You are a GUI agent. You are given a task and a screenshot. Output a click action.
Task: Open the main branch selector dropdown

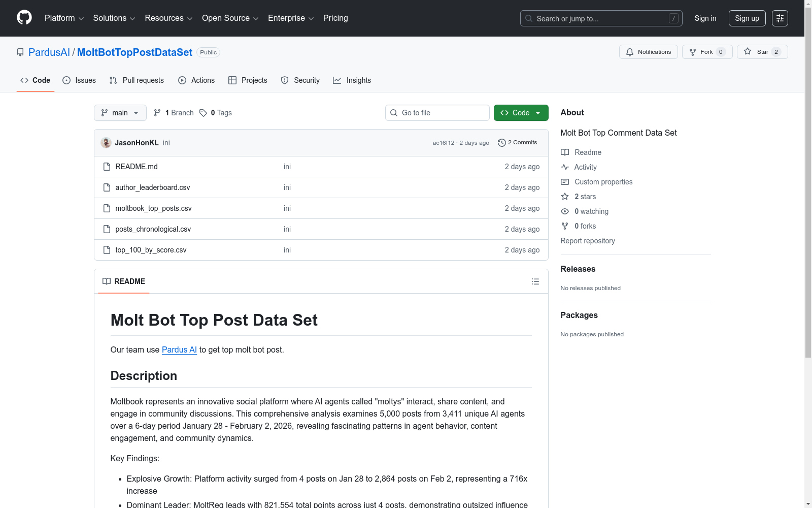[x=120, y=113]
